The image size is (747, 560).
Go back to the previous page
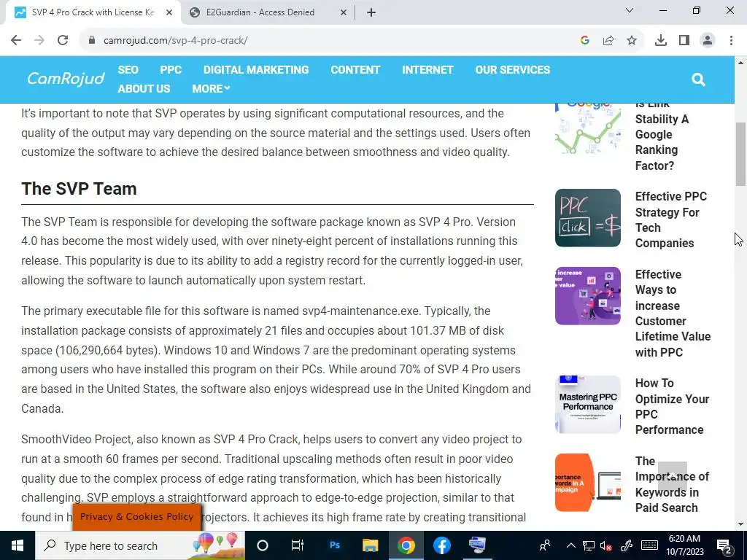pyautogui.click(x=16, y=41)
